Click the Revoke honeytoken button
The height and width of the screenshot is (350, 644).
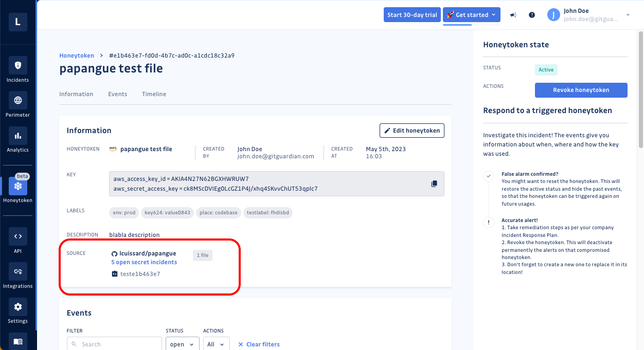[x=581, y=90]
